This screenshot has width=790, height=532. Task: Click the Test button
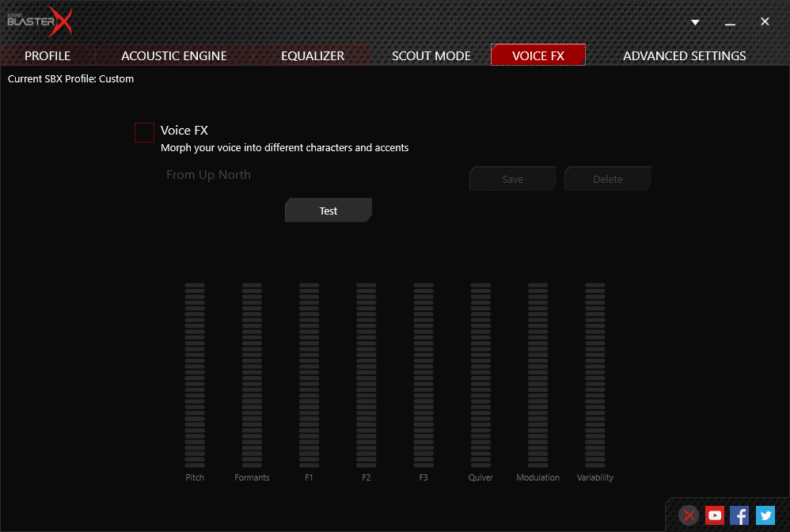coord(329,210)
